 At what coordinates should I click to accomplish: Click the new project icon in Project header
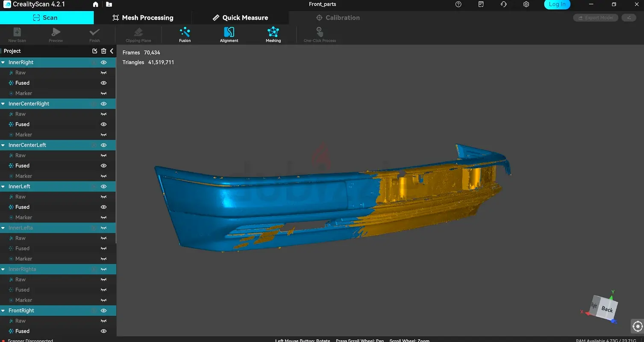coord(95,51)
